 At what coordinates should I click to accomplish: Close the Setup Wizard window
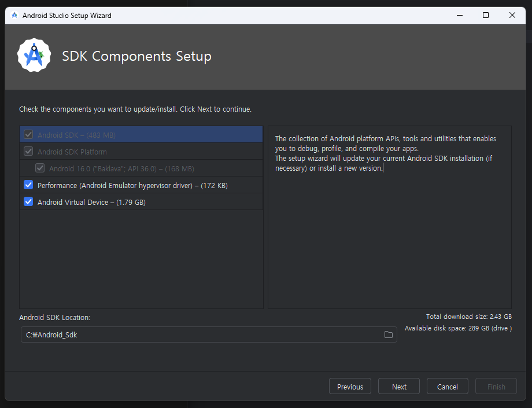tap(512, 15)
